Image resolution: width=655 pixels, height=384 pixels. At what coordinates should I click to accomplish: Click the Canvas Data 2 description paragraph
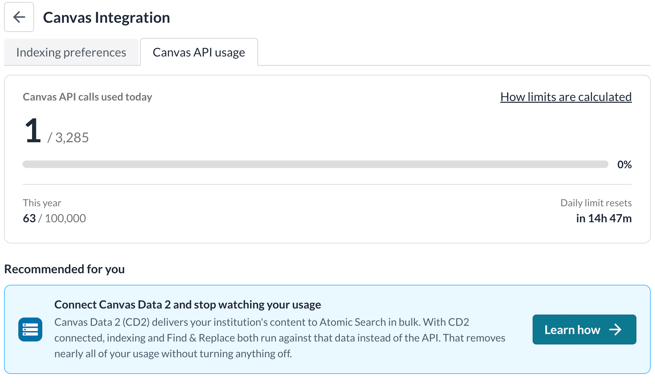click(x=280, y=338)
